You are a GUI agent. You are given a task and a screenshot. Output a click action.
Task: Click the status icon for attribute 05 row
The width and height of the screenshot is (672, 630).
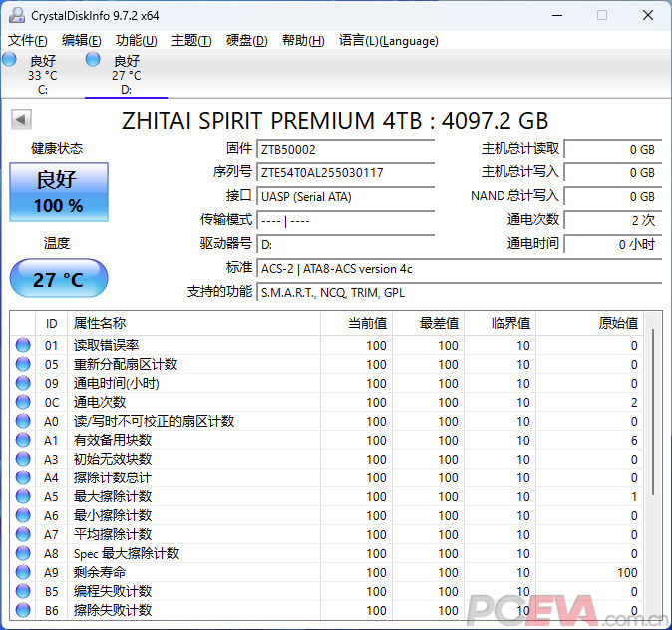[23, 365]
